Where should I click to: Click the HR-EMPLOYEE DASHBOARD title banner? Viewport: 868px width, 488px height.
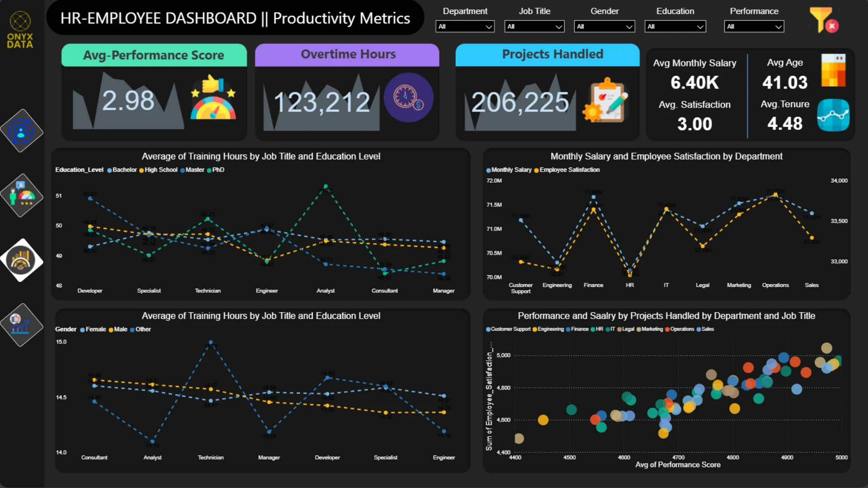coord(235,18)
